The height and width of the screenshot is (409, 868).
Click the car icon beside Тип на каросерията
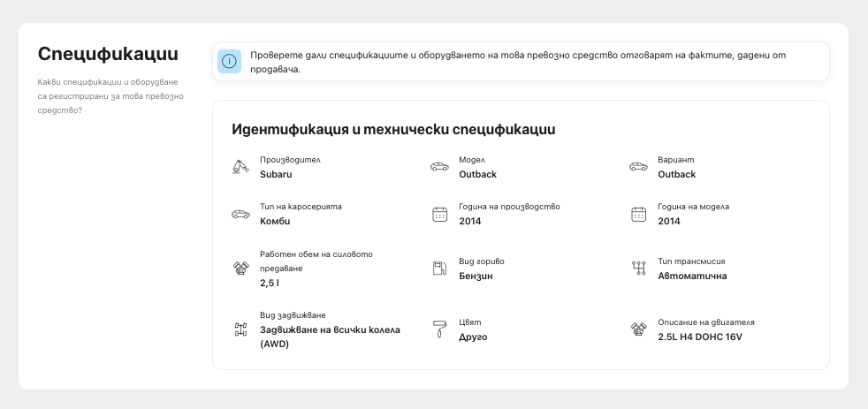click(x=240, y=214)
